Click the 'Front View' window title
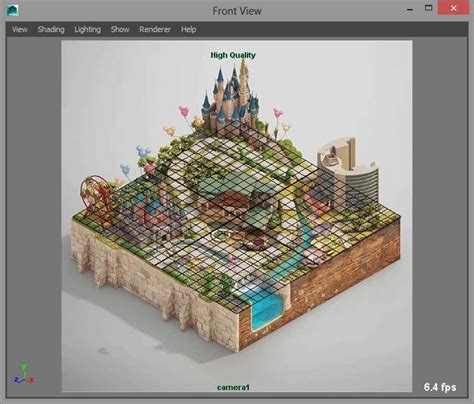This screenshot has width=474, height=404. [237, 11]
